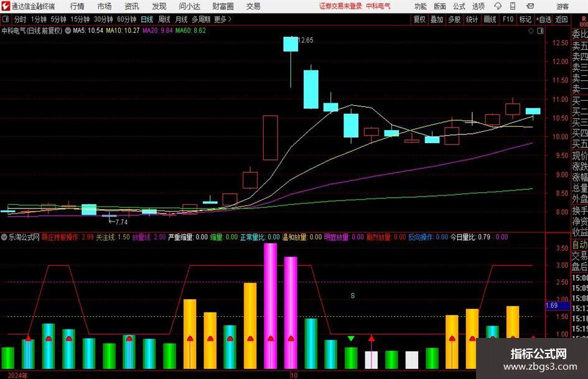Screen dimensions: 588x379
Task: Switch to the 60分钟 period
Action: pos(127,19)
